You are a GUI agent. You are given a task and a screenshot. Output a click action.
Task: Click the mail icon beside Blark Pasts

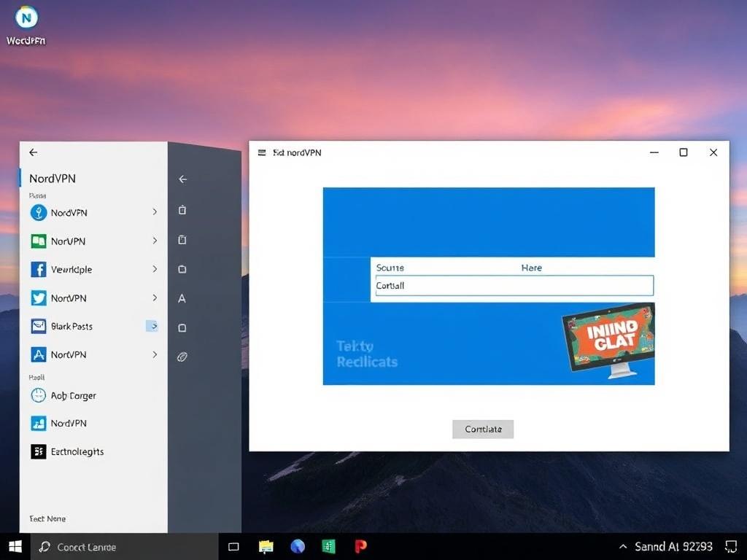pyautogui.click(x=39, y=326)
